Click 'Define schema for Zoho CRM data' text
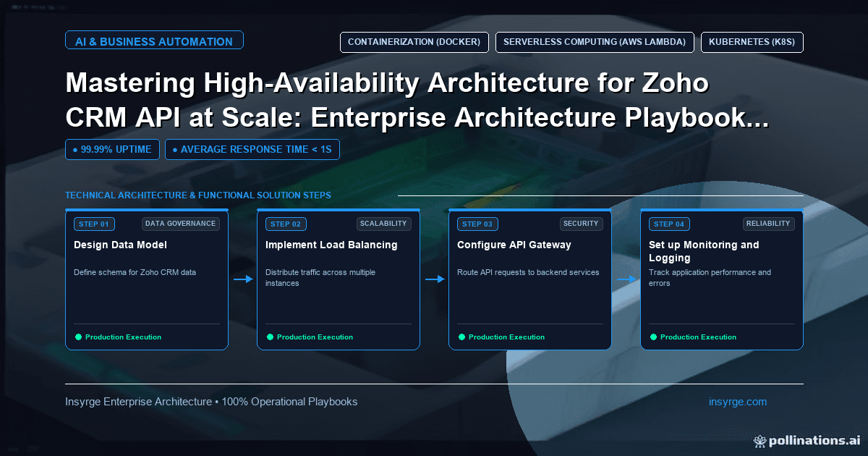868x456 pixels. [x=135, y=273]
